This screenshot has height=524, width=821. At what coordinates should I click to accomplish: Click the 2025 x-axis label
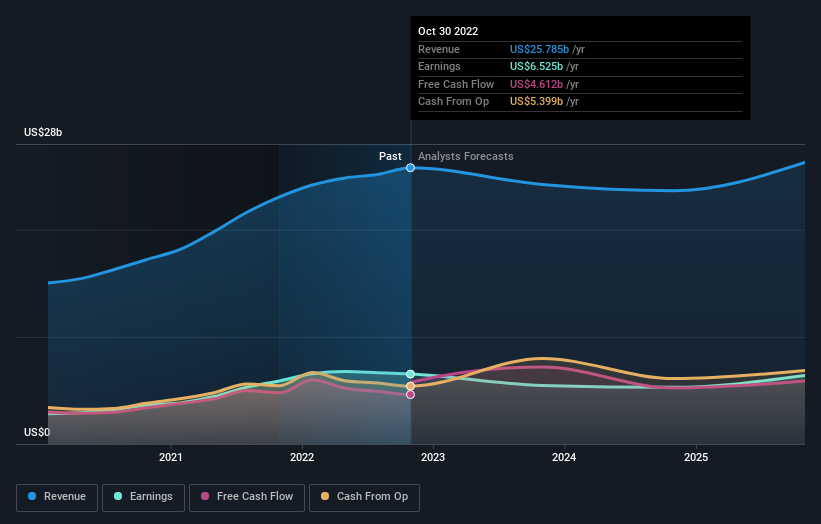[696, 457]
